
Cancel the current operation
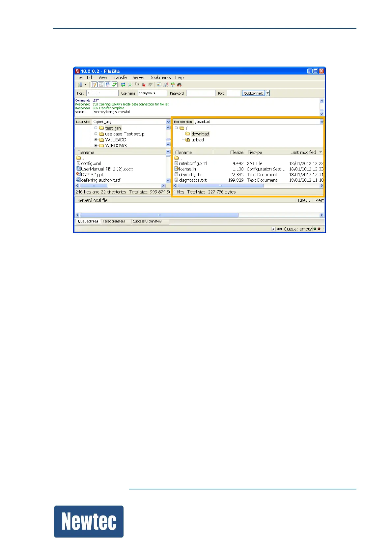tap(137, 85)
